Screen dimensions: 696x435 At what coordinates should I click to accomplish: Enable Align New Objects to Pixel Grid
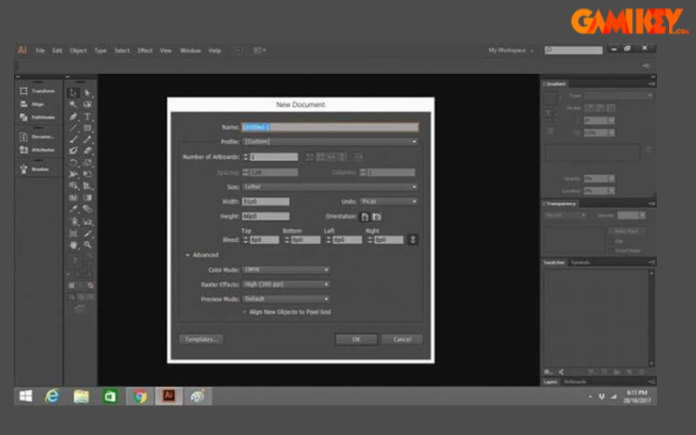(244, 311)
